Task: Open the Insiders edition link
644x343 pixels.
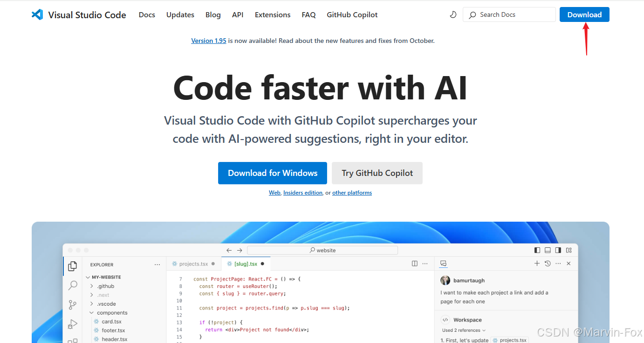Action: coord(303,193)
